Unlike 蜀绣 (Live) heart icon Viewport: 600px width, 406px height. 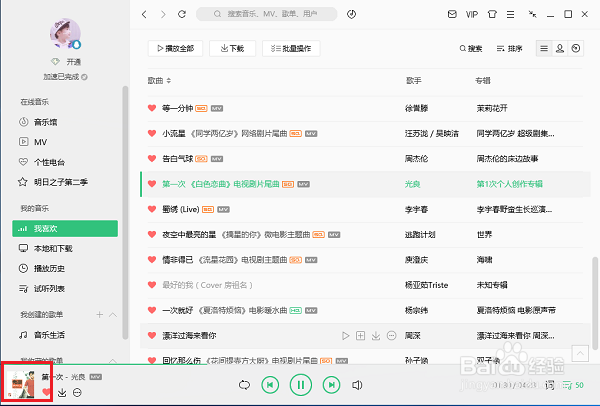click(152, 209)
